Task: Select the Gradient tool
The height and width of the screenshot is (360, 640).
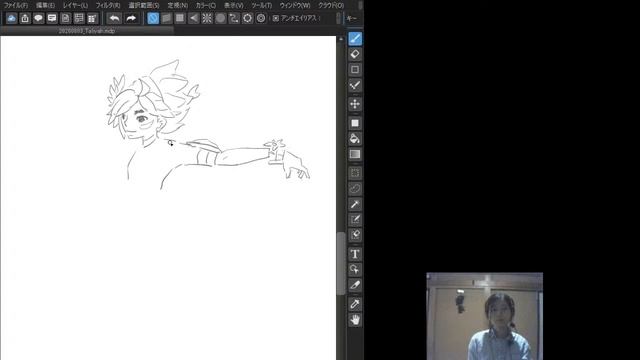Action: (355, 154)
